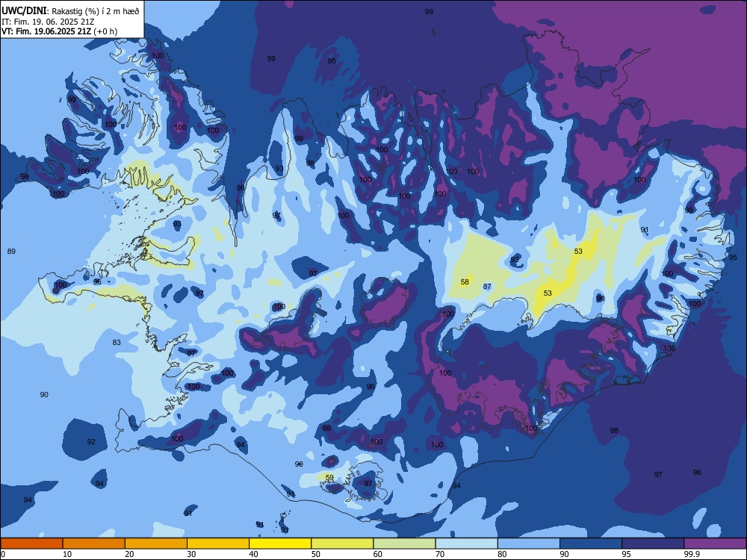Click the map humidity value '58'
This screenshot has width=747, height=560.
(465, 282)
